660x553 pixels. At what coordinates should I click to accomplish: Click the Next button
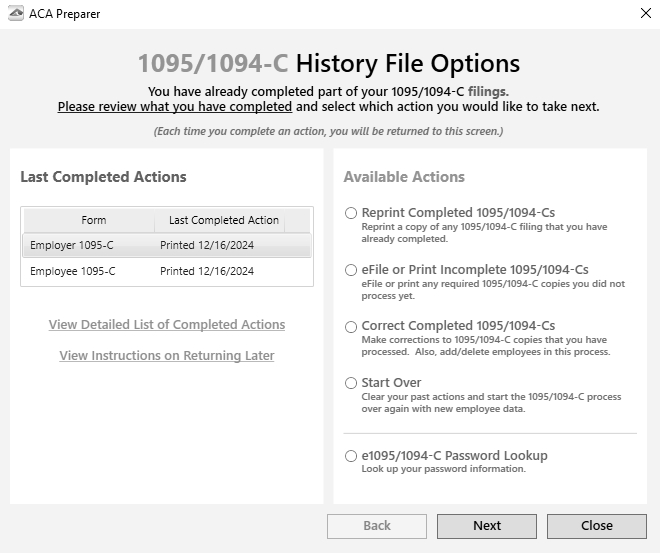[x=487, y=526]
